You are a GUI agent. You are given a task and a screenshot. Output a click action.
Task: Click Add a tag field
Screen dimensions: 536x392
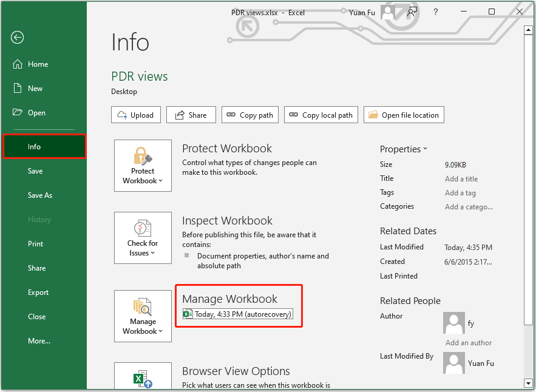click(x=460, y=193)
